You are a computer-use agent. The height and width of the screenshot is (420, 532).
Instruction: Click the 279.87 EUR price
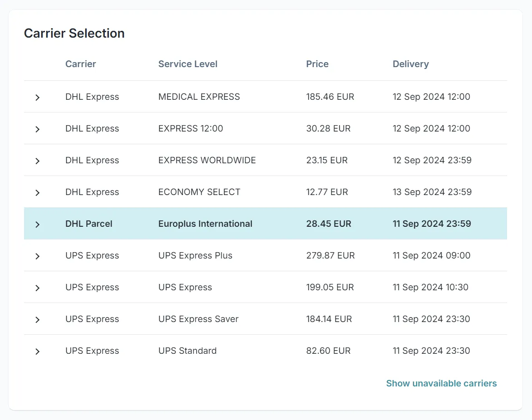pyautogui.click(x=330, y=255)
